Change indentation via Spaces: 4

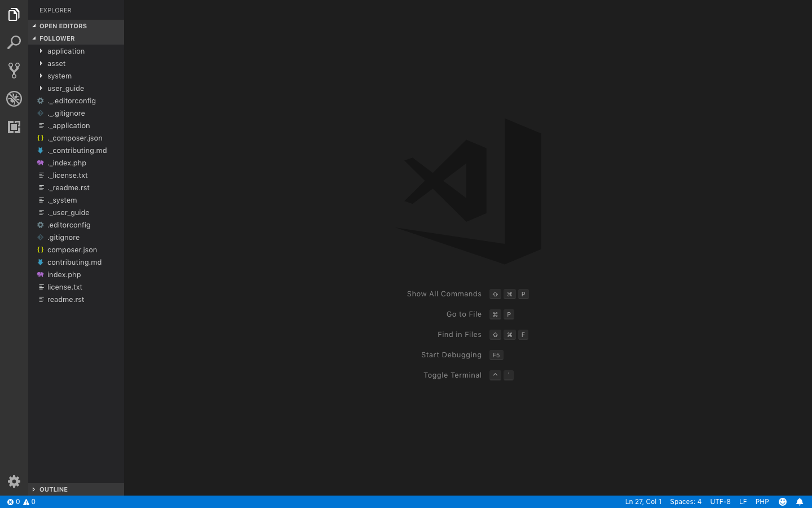[x=686, y=502]
